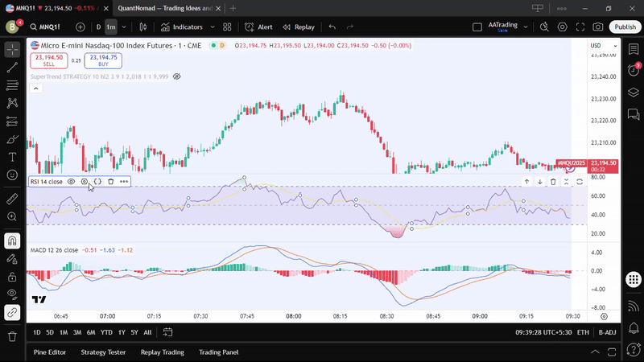Select the brush drawing tool

[12, 139]
